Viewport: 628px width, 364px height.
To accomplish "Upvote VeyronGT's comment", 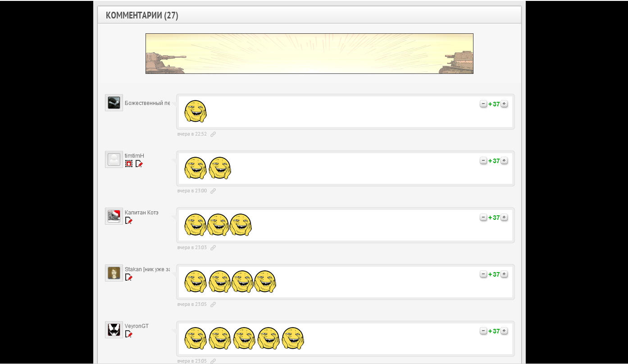I will click(x=504, y=331).
